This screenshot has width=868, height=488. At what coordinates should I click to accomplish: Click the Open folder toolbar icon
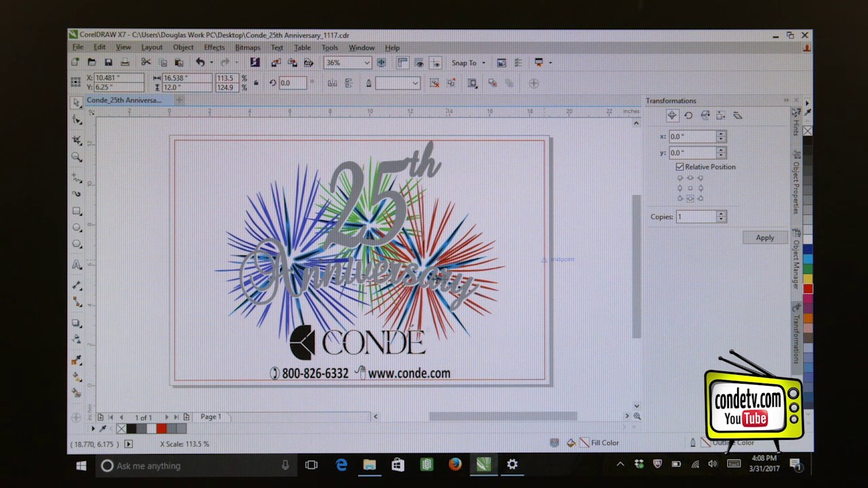click(92, 62)
